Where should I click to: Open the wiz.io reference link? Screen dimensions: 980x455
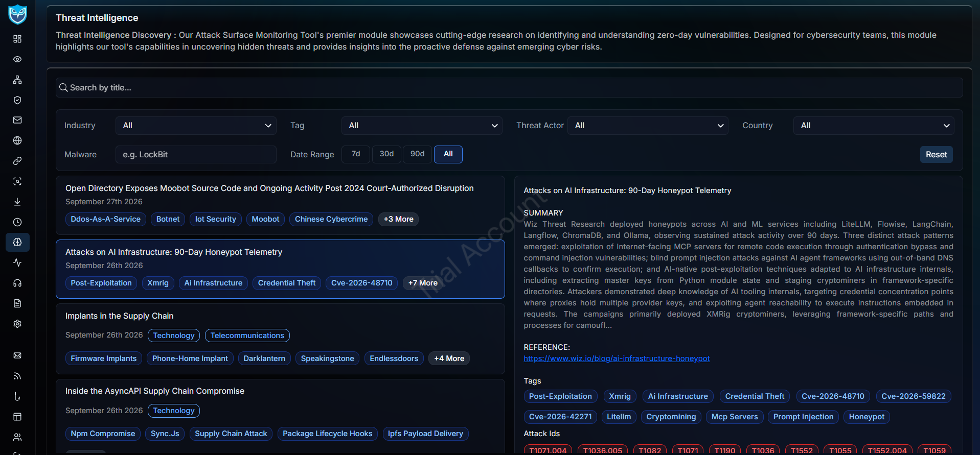pos(617,358)
